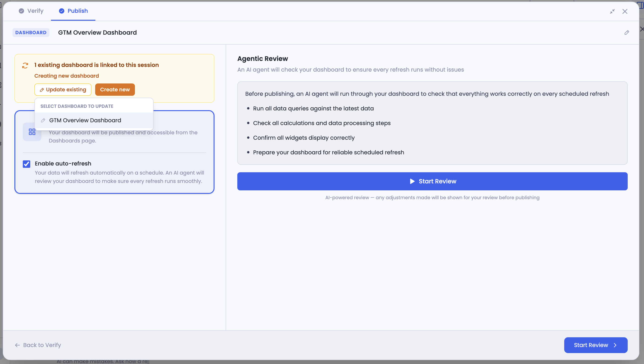Click the large Start Review play button
Image resolution: width=644 pixels, height=364 pixels.
[x=432, y=181]
